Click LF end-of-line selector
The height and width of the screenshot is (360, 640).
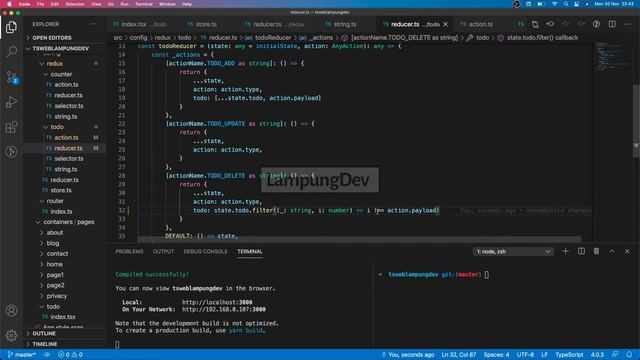544,354
